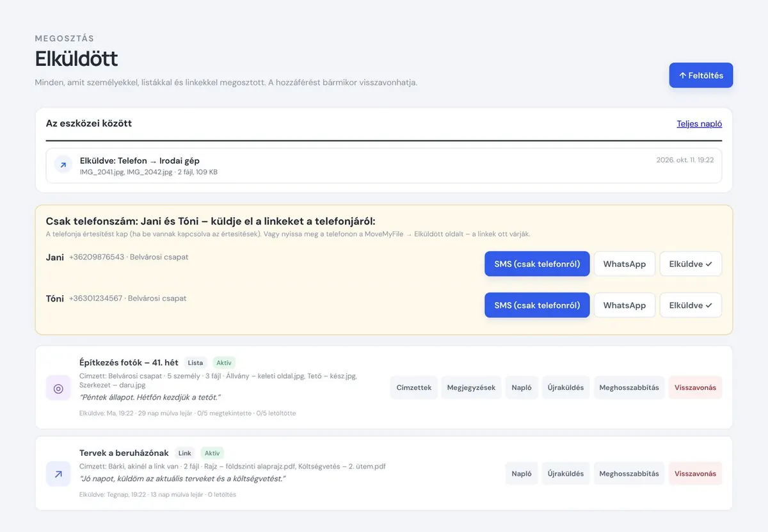
Task: Click Újraküldés for Tervek a beruházónak
Action: click(x=566, y=474)
